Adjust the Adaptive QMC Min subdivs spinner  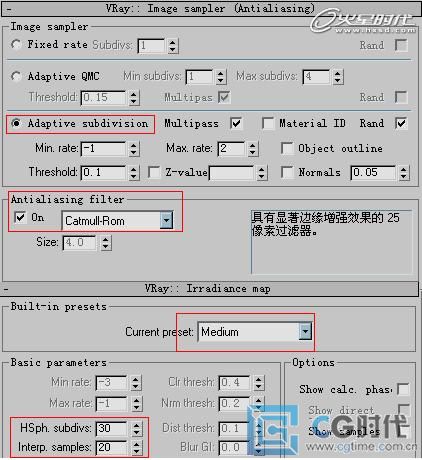(220, 77)
